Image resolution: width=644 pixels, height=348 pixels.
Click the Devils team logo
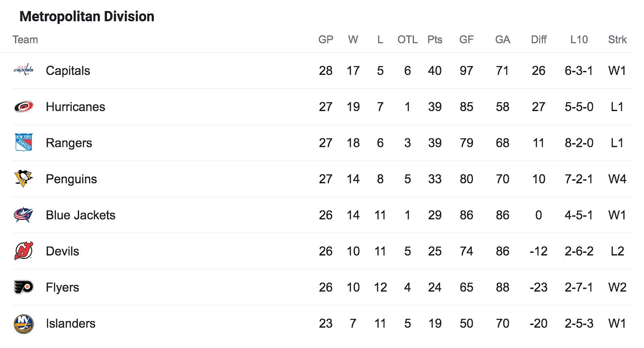click(x=23, y=251)
